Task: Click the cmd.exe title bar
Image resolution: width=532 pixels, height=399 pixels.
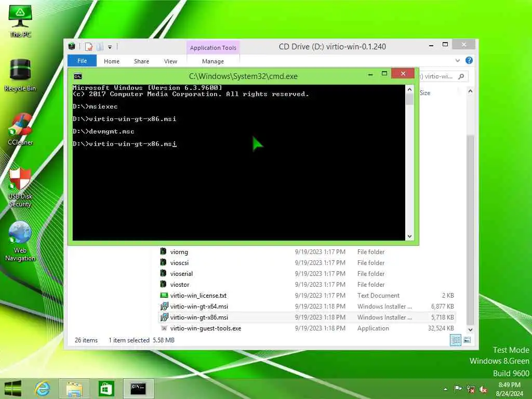Action: click(x=243, y=76)
